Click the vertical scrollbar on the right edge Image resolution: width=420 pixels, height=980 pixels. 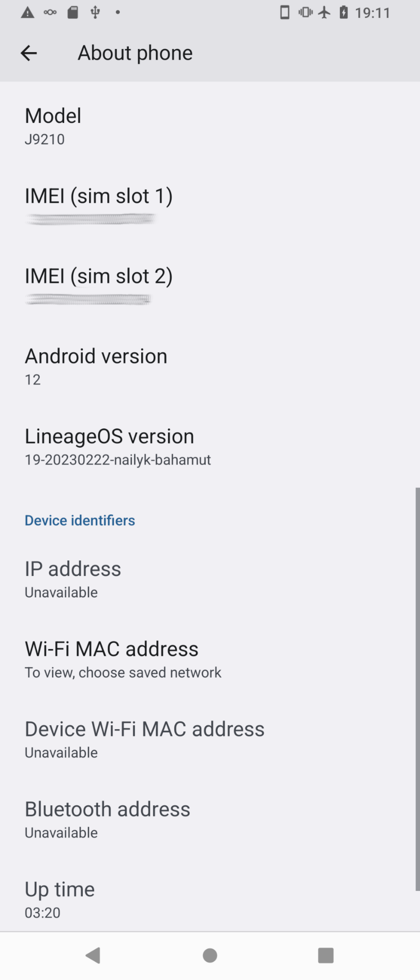pos(417,689)
